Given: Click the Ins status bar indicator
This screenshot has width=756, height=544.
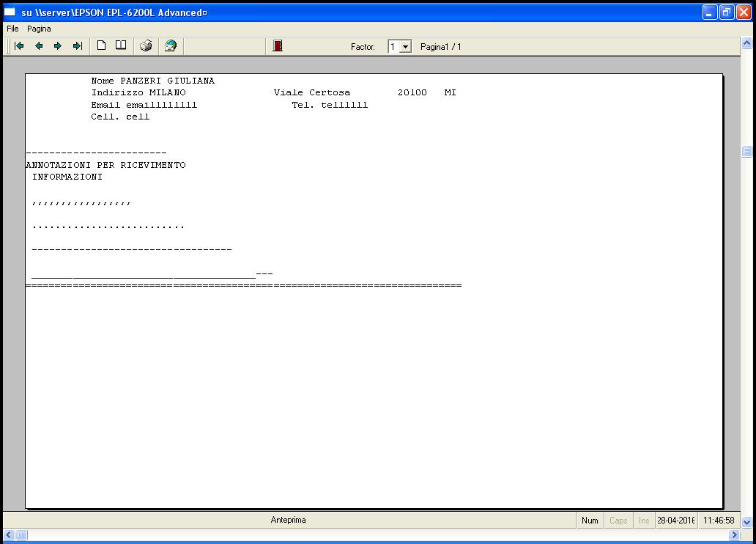Looking at the screenshot, I should 644,521.
